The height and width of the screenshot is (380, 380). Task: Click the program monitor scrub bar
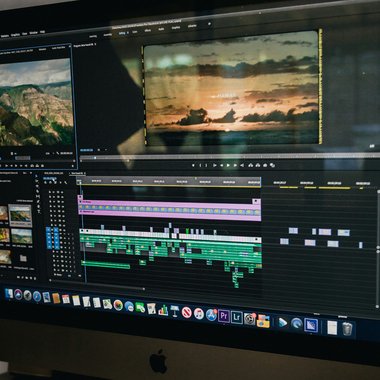pyautogui.click(x=230, y=157)
